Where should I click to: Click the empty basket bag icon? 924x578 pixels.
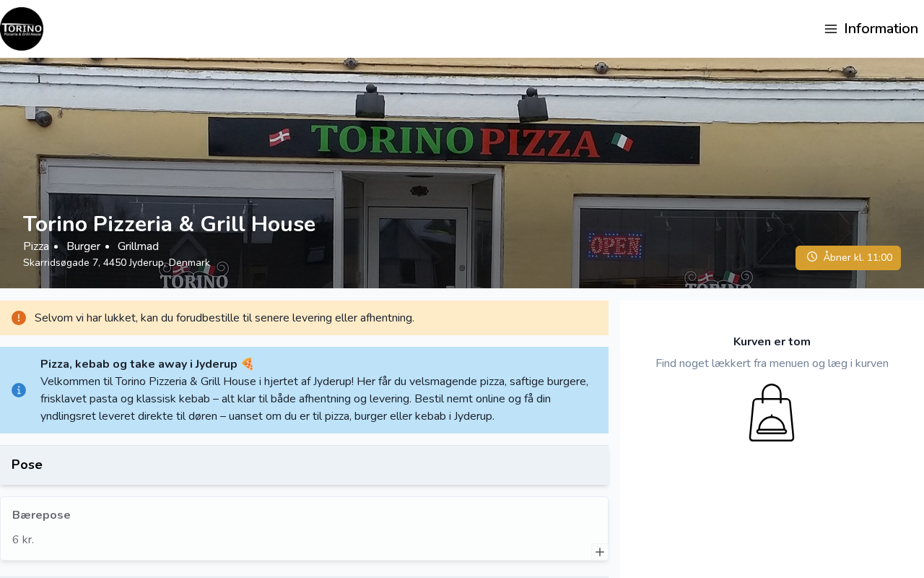pos(772,413)
